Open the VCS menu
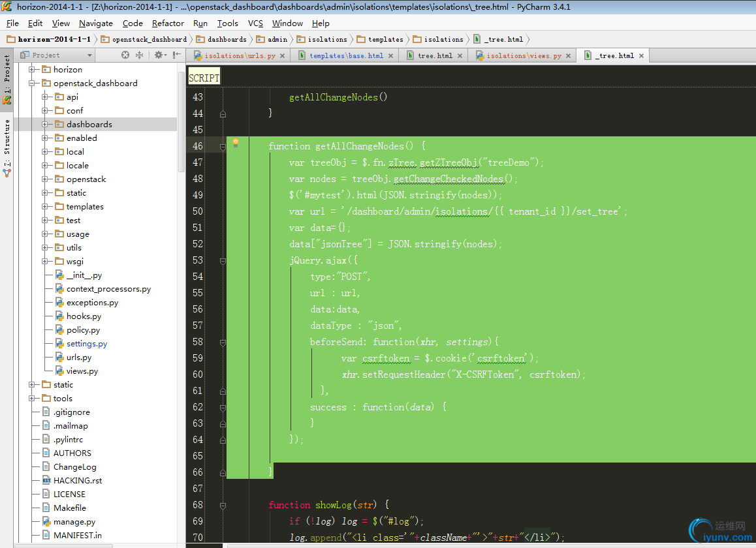Image resolution: width=756 pixels, height=548 pixels. [x=255, y=23]
